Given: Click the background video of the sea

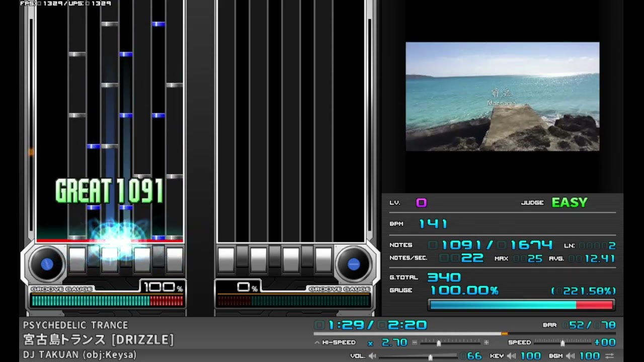Looking at the screenshot, I should click(503, 97).
